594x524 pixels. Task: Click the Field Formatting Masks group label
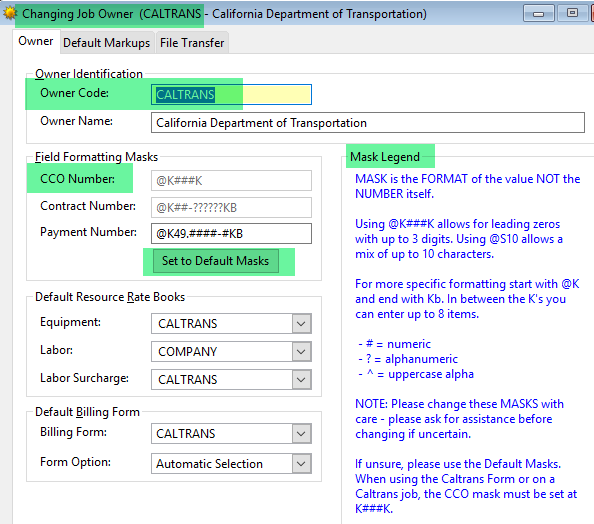point(96,157)
